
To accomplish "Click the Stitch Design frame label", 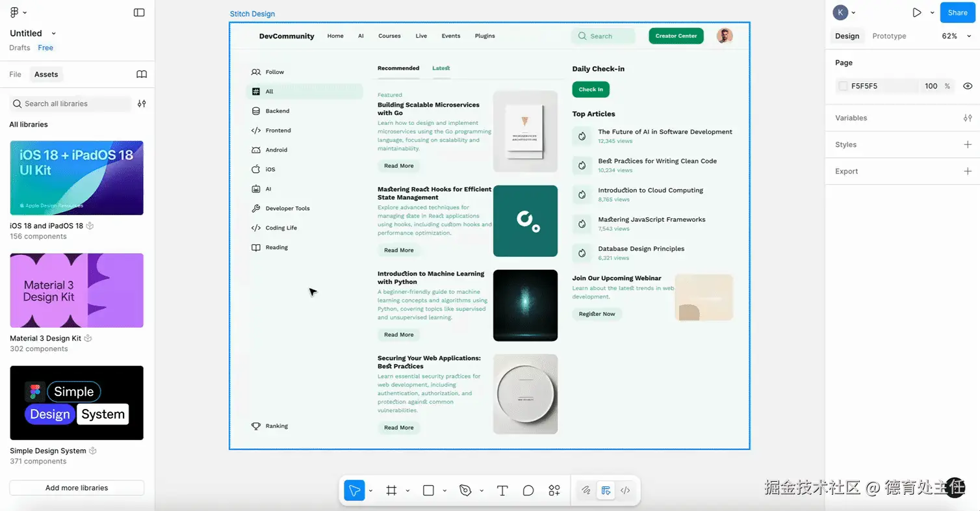I will tap(252, 14).
